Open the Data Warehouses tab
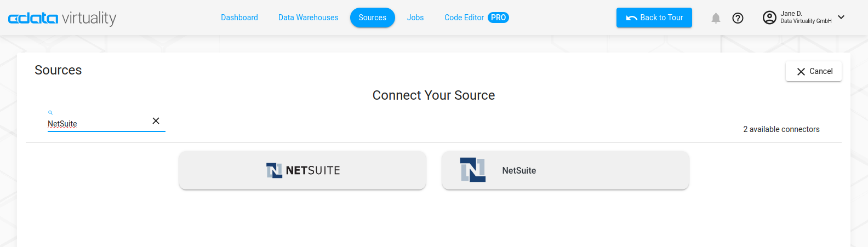This screenshot has height=247, width=868. (x=308, y=18)
